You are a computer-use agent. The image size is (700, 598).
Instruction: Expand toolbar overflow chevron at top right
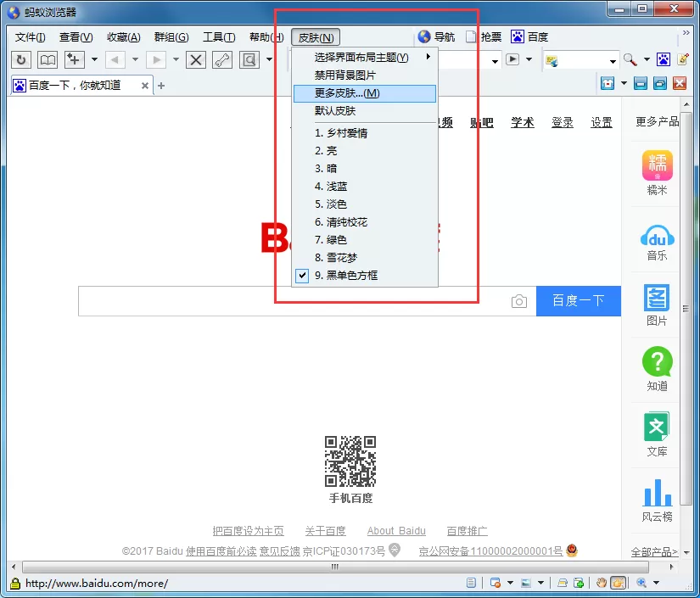686,32
